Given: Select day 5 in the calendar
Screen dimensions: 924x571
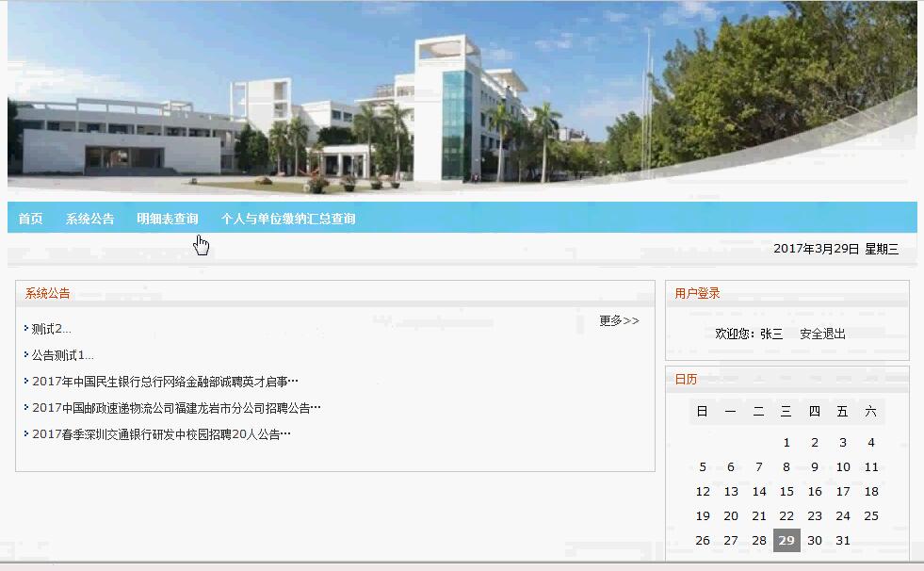Looking at the screenshot, I should (703, 467).
